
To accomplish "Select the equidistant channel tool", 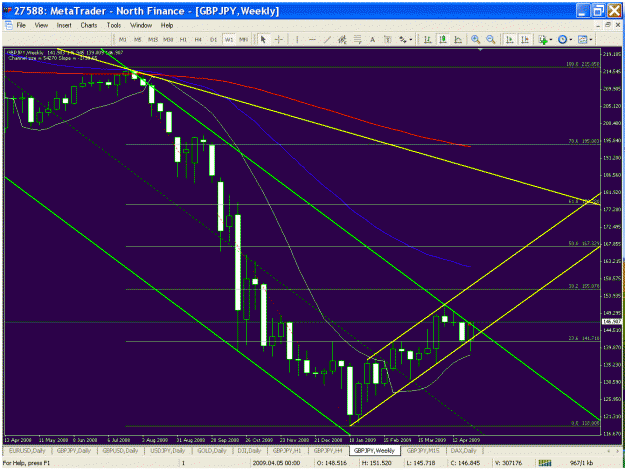I will [342, 39].
